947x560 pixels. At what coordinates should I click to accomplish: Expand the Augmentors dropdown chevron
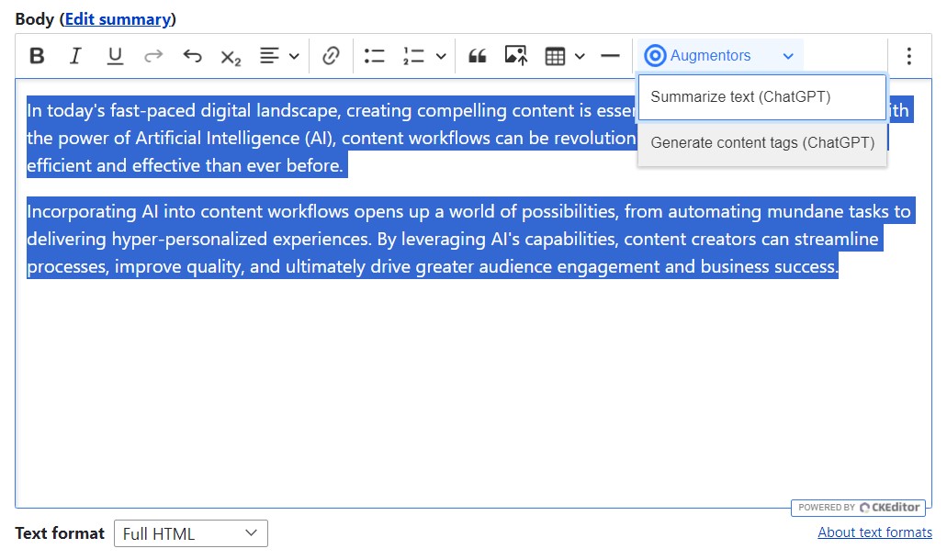(x=788, y=55)
